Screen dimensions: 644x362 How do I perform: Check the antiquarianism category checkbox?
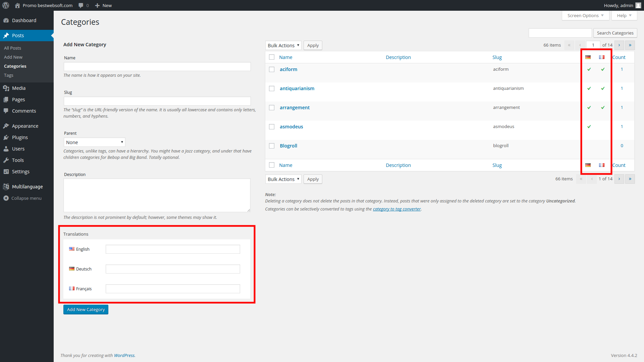[272, 88]
